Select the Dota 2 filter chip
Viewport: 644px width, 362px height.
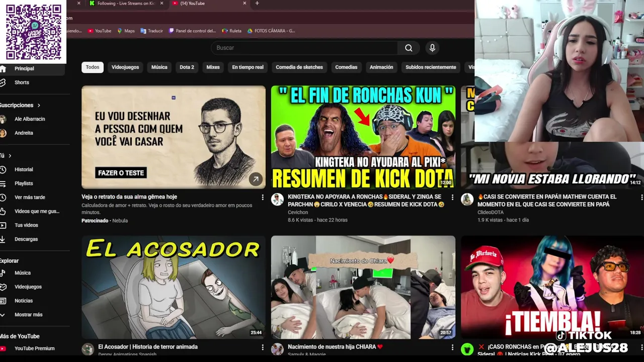coord(187,67)
